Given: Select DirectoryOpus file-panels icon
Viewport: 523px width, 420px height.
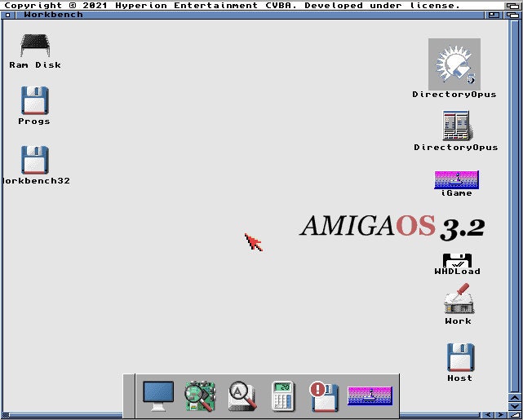Looking at the screenshot, I should click(455, 126).
